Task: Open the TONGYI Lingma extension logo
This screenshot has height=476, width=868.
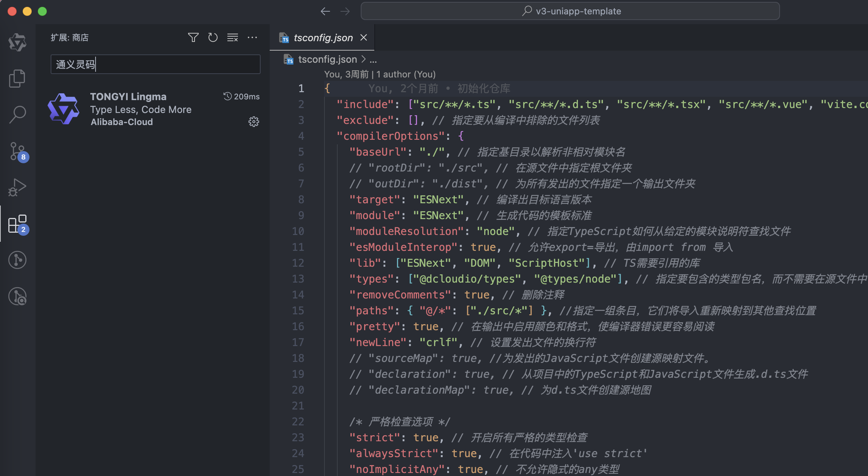Action: [x=63, y=109]
